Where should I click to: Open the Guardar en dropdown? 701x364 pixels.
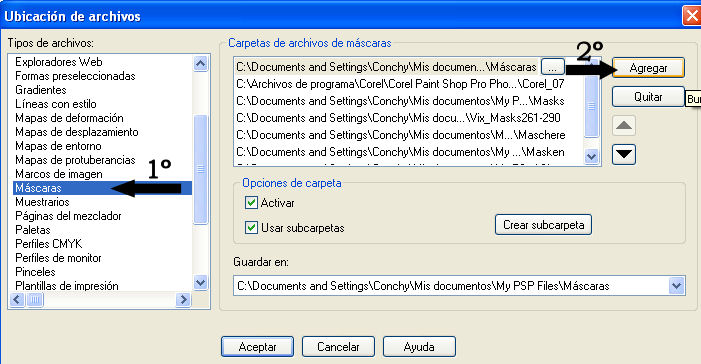click(676, 286)
